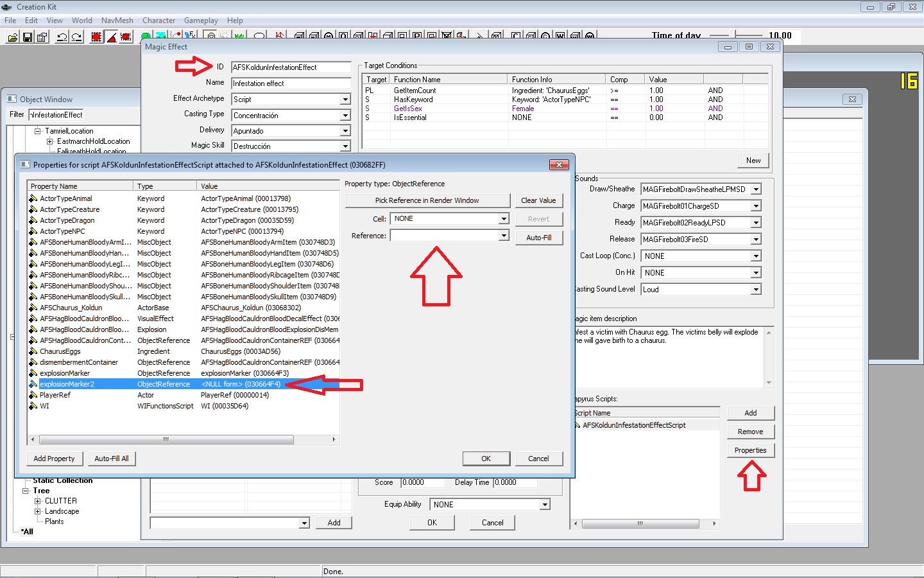Click Properties beside the Papyrus Scripts list

tap(751, 450)
